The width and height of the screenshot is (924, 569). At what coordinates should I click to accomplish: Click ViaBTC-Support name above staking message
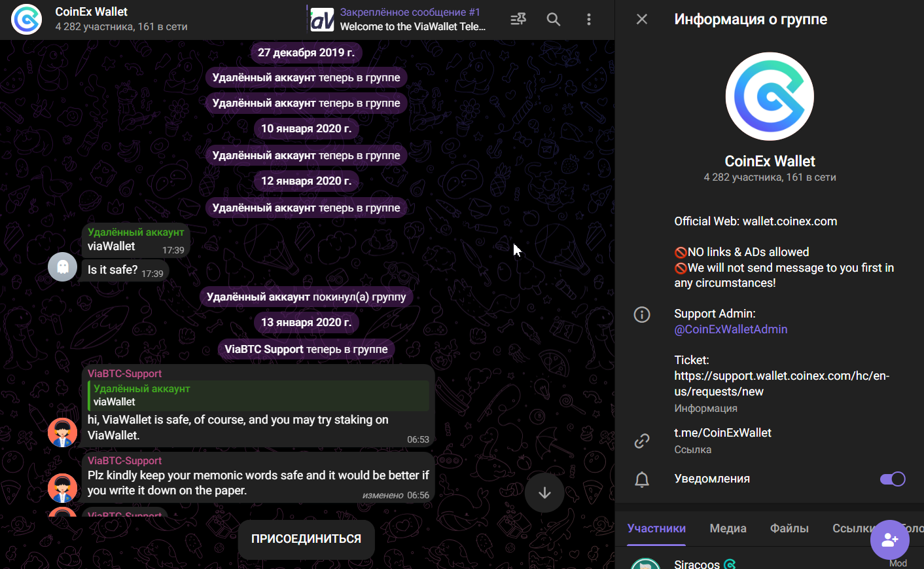tap(124, 373)
